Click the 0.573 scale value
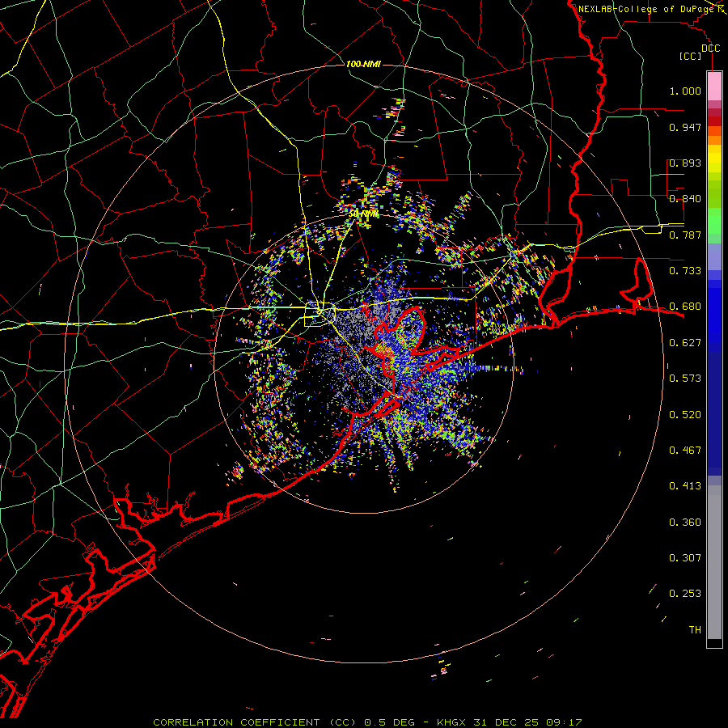The height and width of the screenshot is (728, 728). (x=685, y=379)
